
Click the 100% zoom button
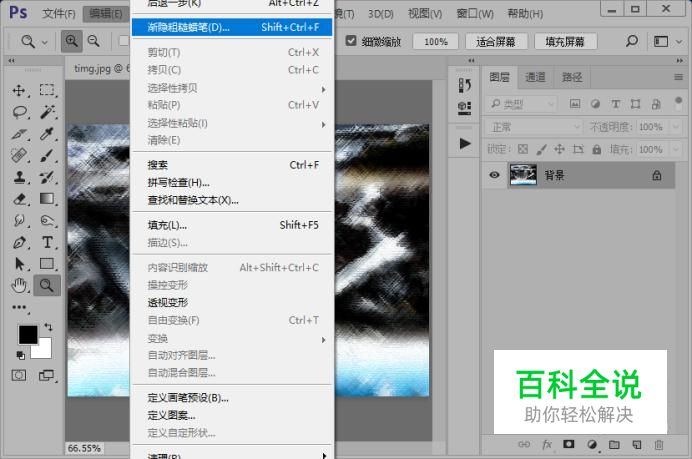pyautogui.click(x=436, y=42)
